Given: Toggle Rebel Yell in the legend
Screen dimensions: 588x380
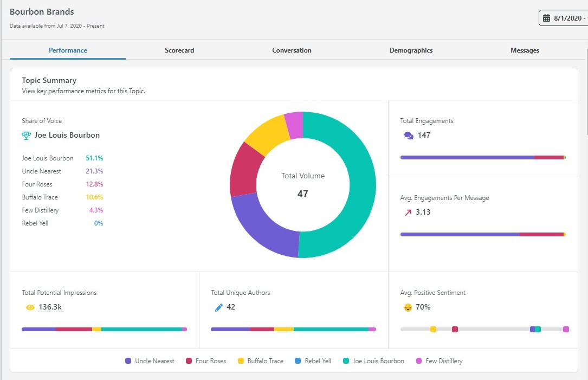Looking at the screenshot, I should [313, 361].
